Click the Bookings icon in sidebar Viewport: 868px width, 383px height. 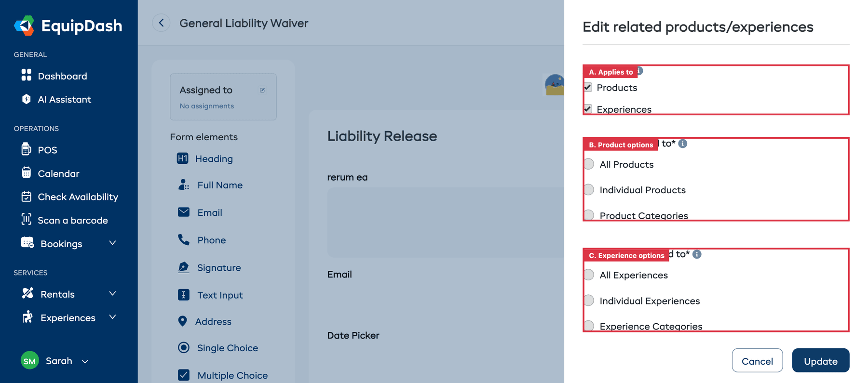tap(27, 243)
